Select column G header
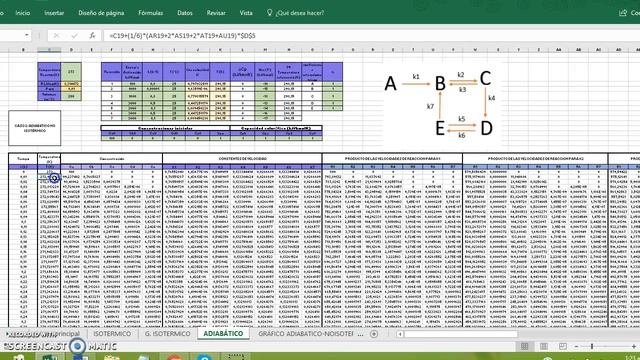The width and height of the screenshot is (640, 360). [x=132, y=50]
